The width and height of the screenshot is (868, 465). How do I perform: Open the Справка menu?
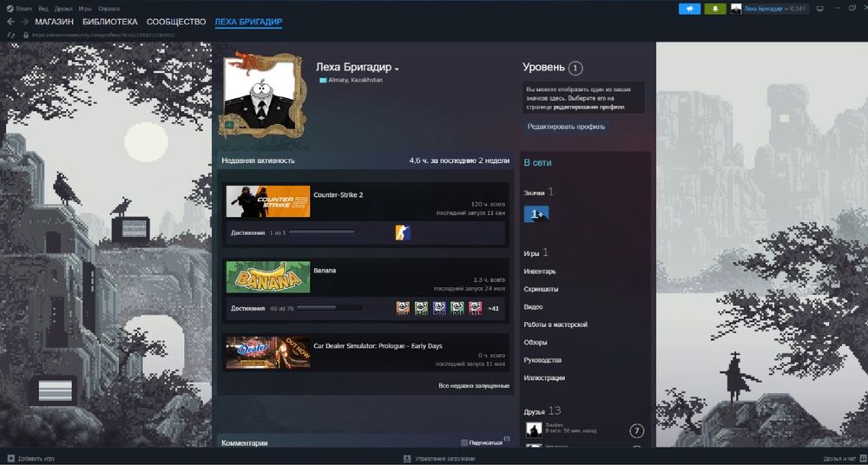coord(108,9)
